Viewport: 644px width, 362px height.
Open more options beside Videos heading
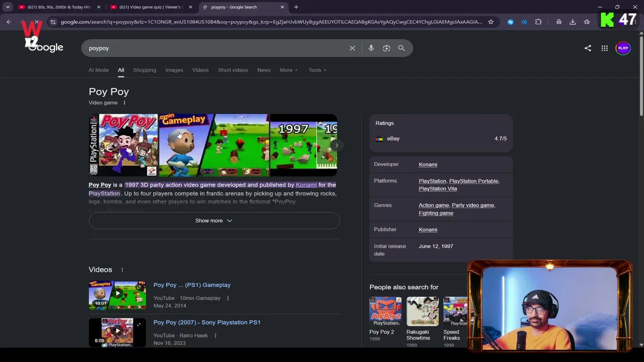122,270
